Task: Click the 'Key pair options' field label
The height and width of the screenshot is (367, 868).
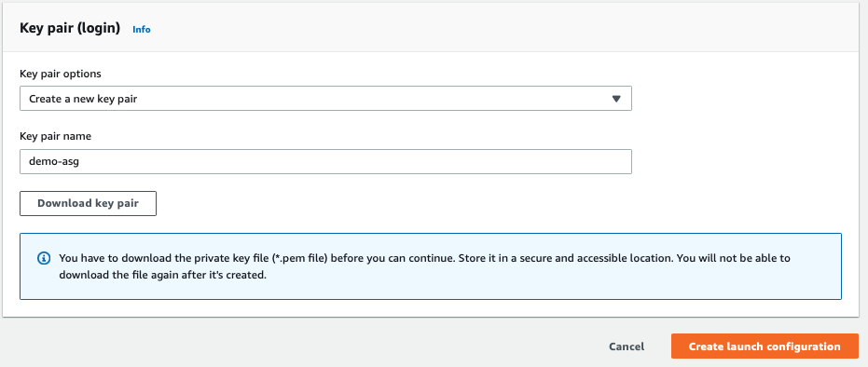Action: click(61, 74)
